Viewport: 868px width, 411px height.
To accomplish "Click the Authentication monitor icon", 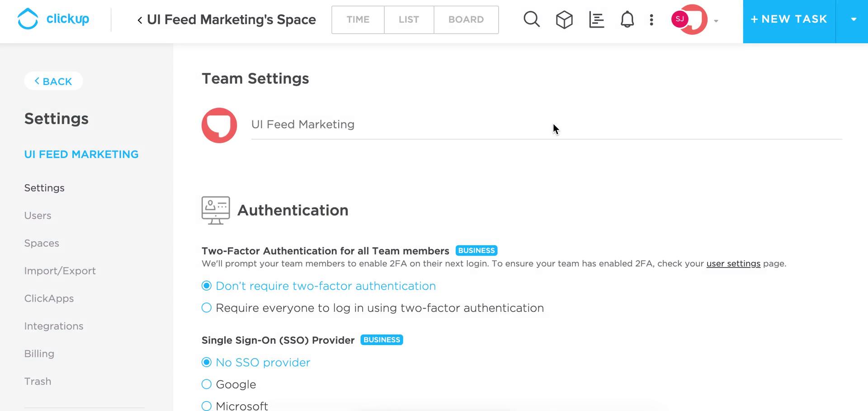I will (216, 210).
